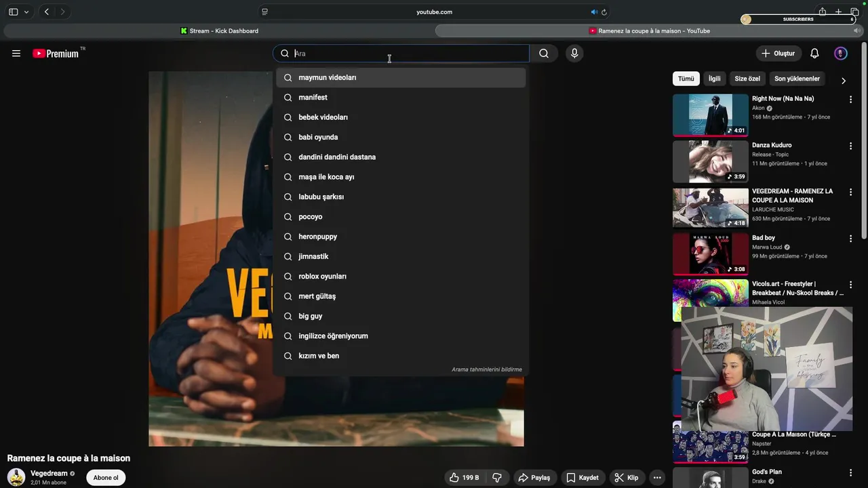Screen dimensions: 868x488
Task: Choose suggestion 'jimnastik'
Action: tap(401, 256)
